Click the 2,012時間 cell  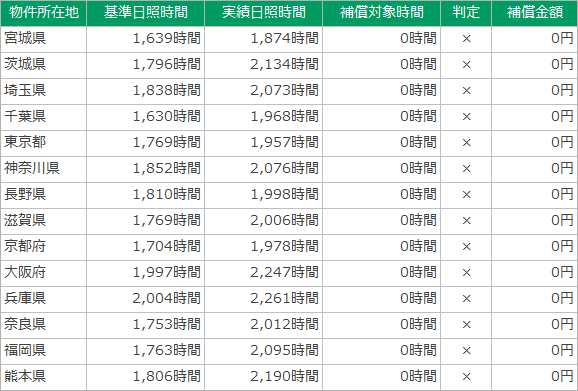click(x=264, y=325)
